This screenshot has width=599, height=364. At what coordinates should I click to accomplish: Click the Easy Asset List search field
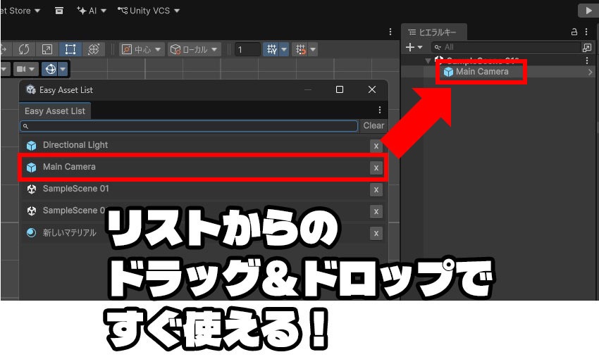click(x=189, y=126)
